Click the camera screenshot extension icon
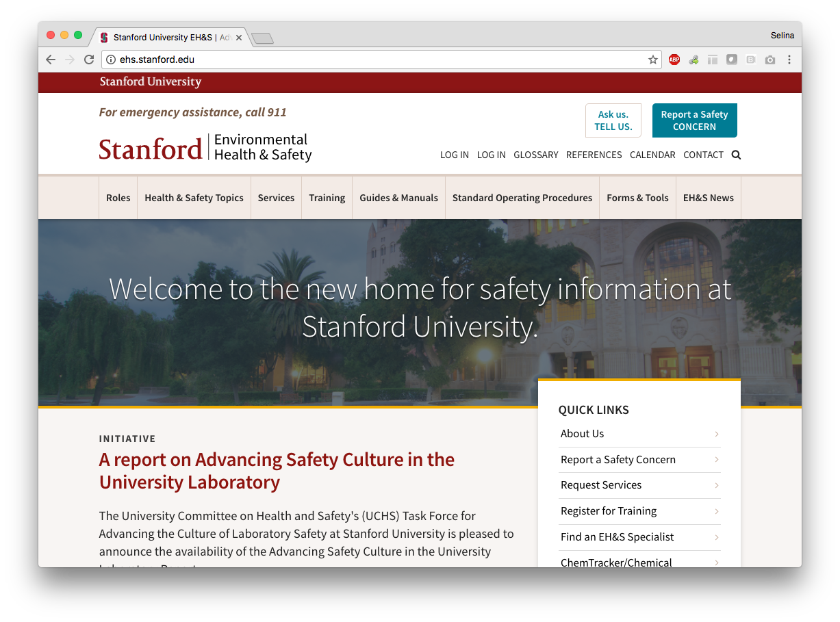The width and height of the screenshot is (840, 622). point(770,60)
